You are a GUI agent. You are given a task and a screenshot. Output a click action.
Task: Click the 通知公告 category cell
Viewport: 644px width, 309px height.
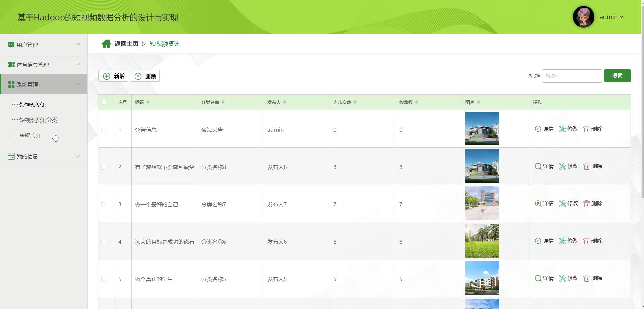212,130
